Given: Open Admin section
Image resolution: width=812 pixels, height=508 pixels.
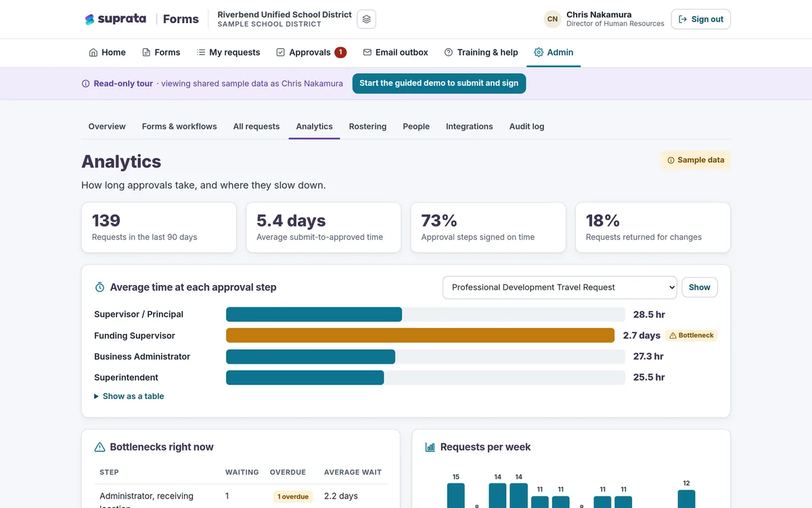Looking at the screenshot, I should pos(554,52).
